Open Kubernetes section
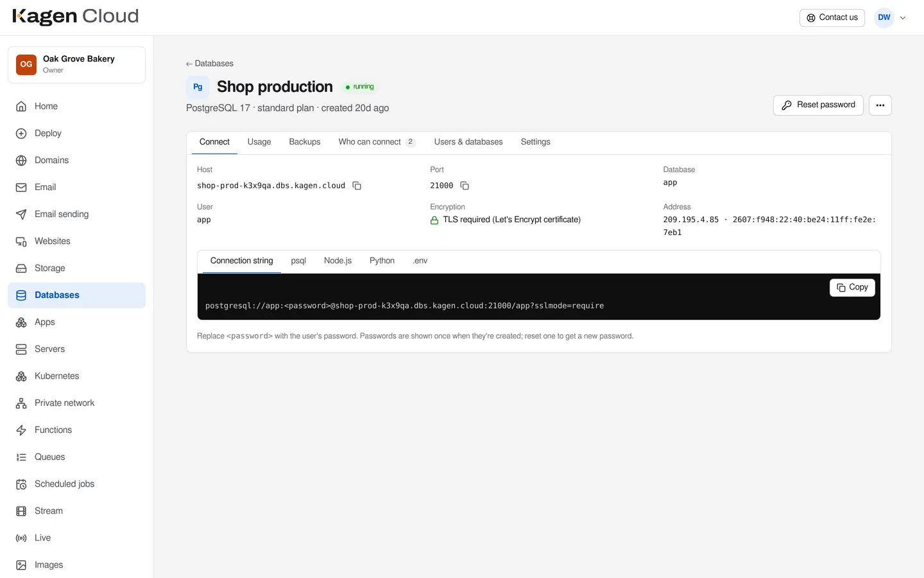The width and height of the screenshot is (924, 578). [x=76, y=376]
